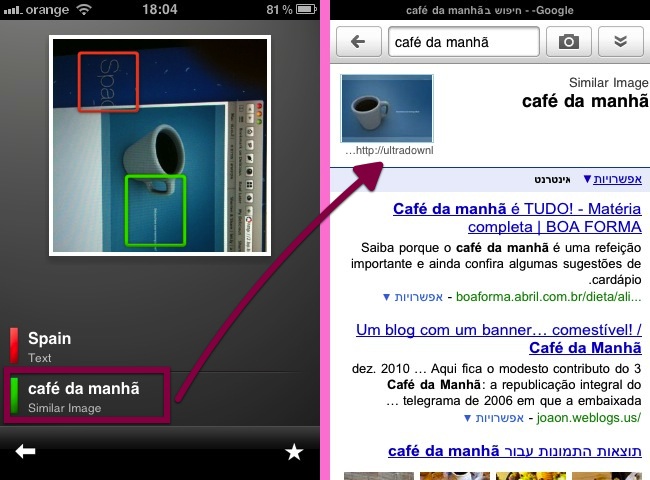Tap the double chevron collapse button

point(620,42)
